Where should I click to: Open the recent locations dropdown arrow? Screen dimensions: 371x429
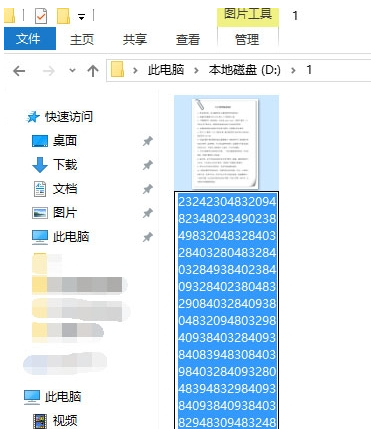(72, 70)
